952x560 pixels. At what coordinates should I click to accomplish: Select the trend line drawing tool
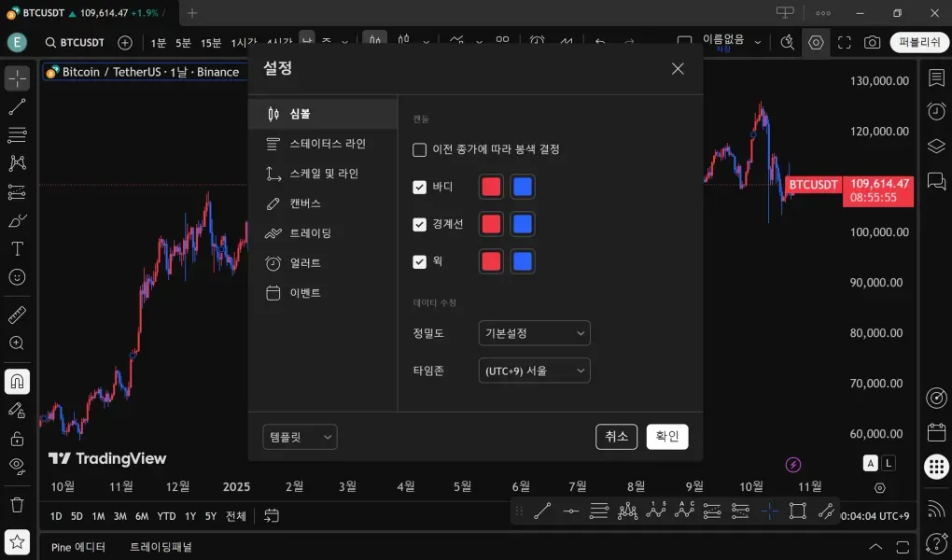click(17, 105)
